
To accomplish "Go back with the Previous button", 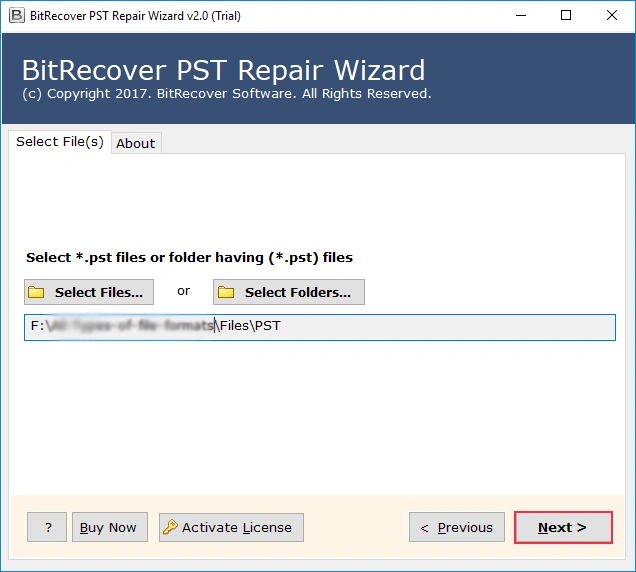I will (457, 527).
